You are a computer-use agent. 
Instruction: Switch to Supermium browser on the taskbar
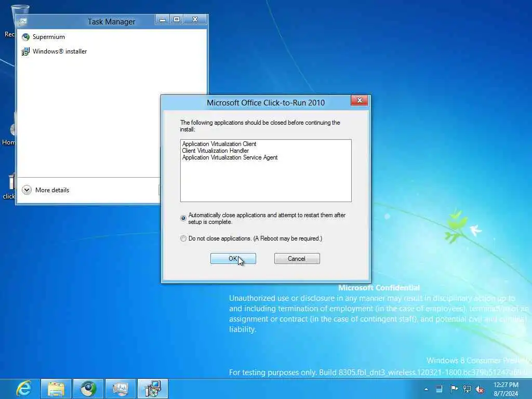[x=88, y=389]
